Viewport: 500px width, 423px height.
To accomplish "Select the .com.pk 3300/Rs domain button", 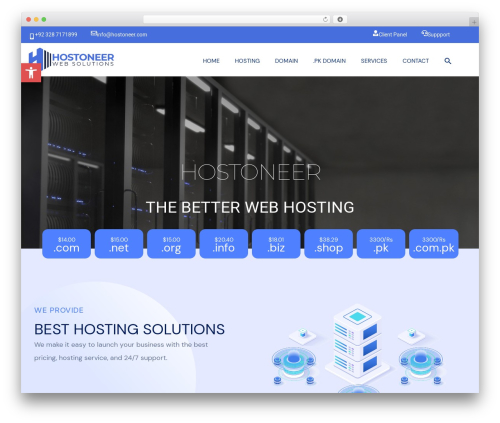I will [434, 244].
